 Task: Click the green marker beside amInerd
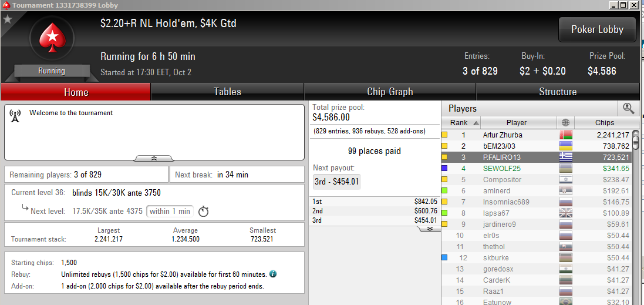tap(444, 191)
